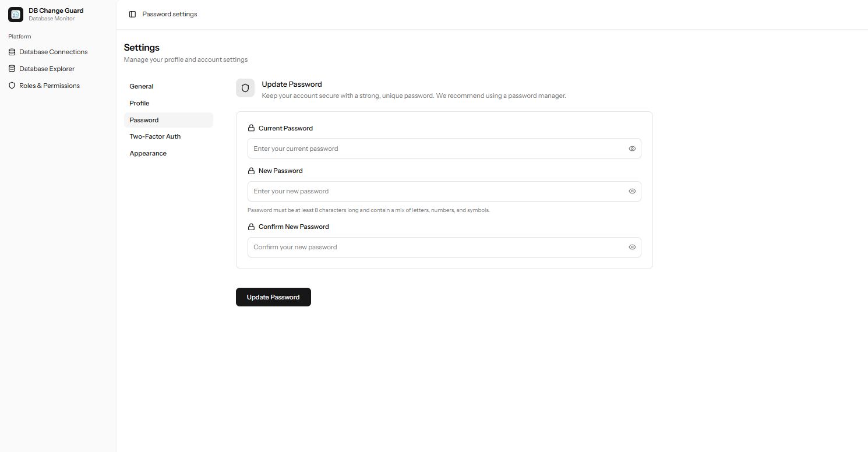The height and width of the screenshot is (452, 868).
Task: Click into the New Password field
Action: (437, 191)
